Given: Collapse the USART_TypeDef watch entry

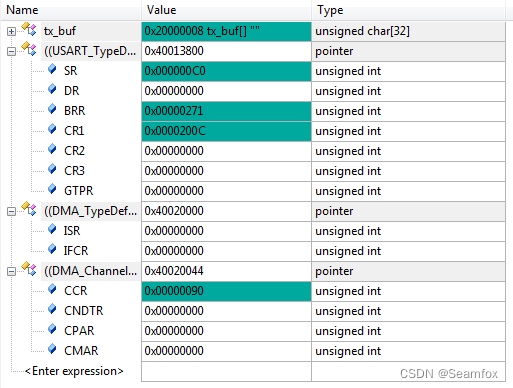Looking at the screenshot, I should pos(11,51).
